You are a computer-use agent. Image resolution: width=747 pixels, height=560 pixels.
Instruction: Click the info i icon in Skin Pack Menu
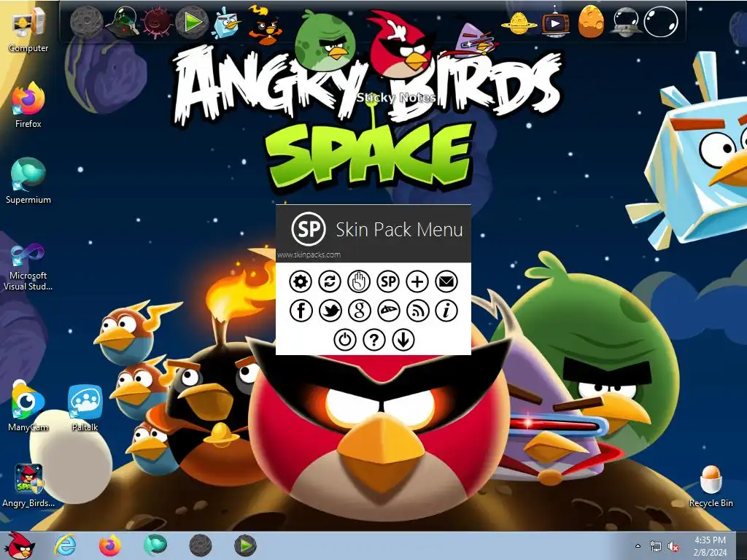(446, 311)
